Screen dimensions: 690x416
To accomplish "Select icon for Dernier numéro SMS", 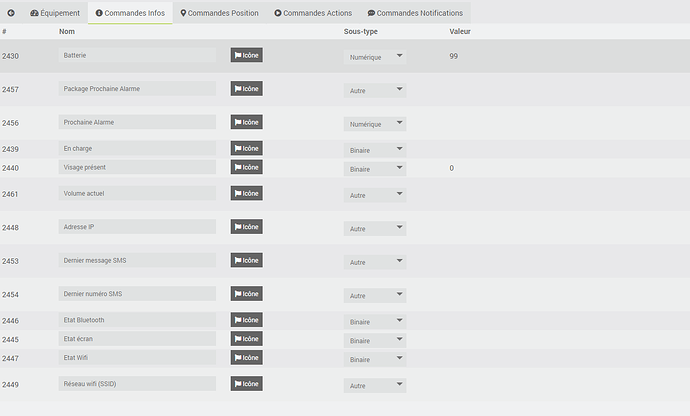I will coord(246,294).
